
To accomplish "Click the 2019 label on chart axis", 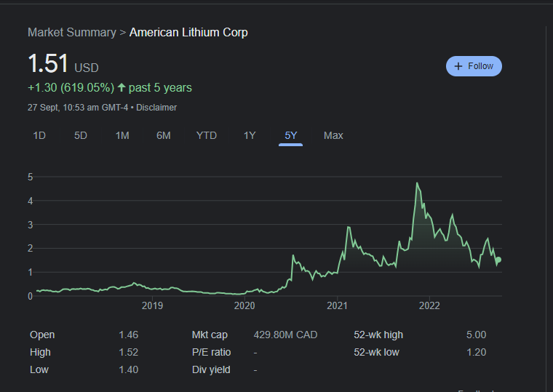I will 152,305.
